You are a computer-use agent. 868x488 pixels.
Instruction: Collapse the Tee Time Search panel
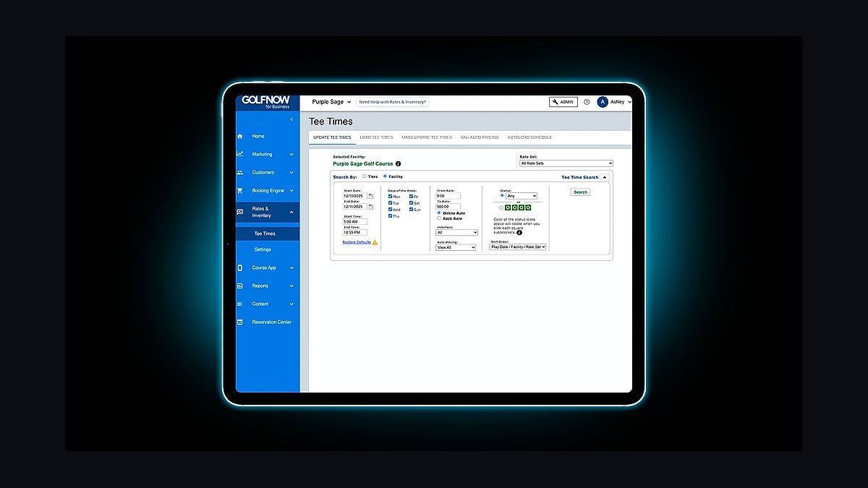pos(605,177)
